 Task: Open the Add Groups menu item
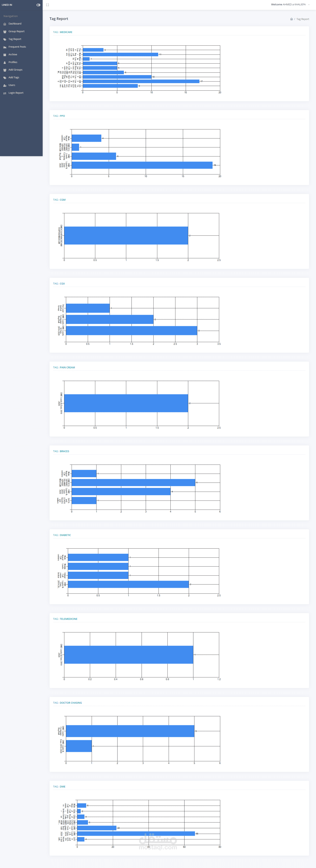pos(15,70)
